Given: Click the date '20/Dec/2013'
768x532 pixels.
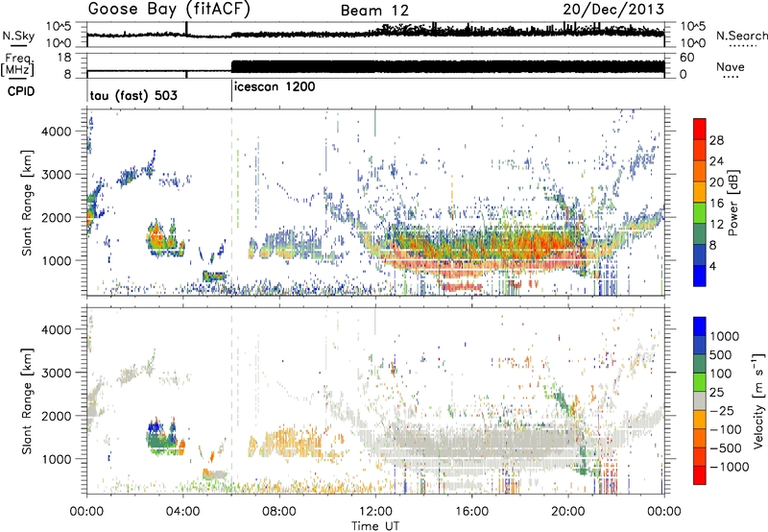Looking at the screenshot, I should click(613, 9).
